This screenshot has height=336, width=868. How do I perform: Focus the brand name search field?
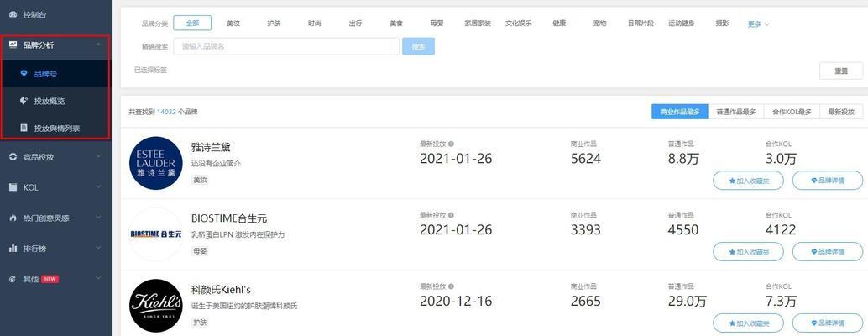286,46
